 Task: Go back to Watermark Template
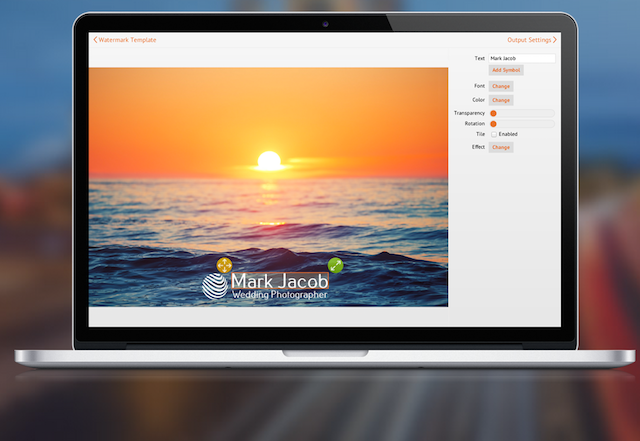coord(124,40)
